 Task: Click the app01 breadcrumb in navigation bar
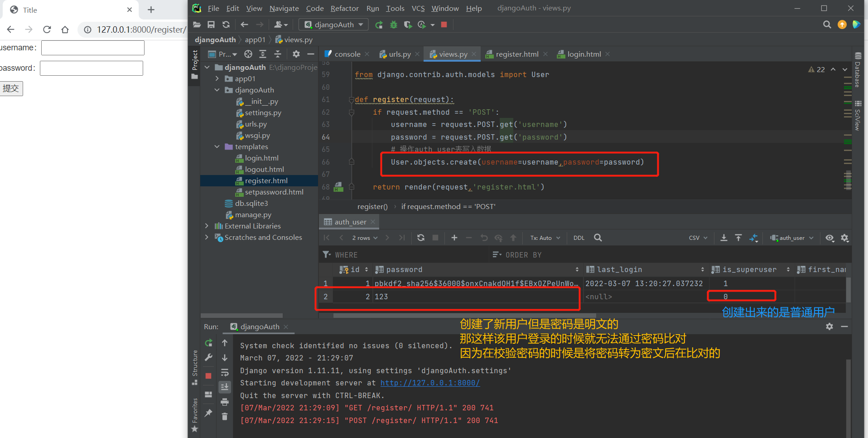click(255, 39)
